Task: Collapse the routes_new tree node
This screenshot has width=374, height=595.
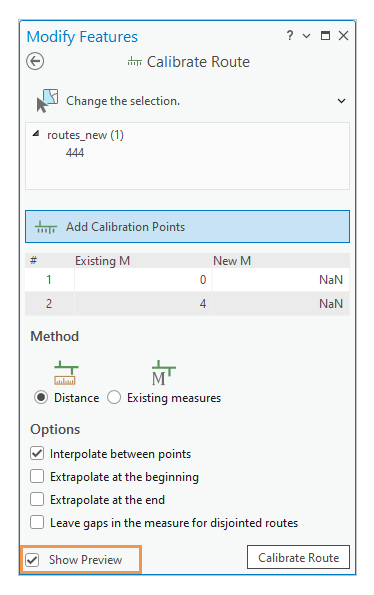Action: click(36, 134)
